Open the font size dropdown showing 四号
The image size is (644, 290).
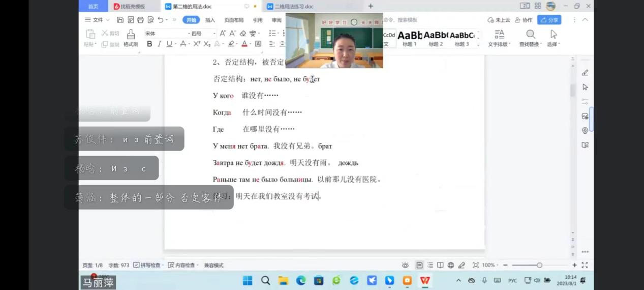(202, 34)
